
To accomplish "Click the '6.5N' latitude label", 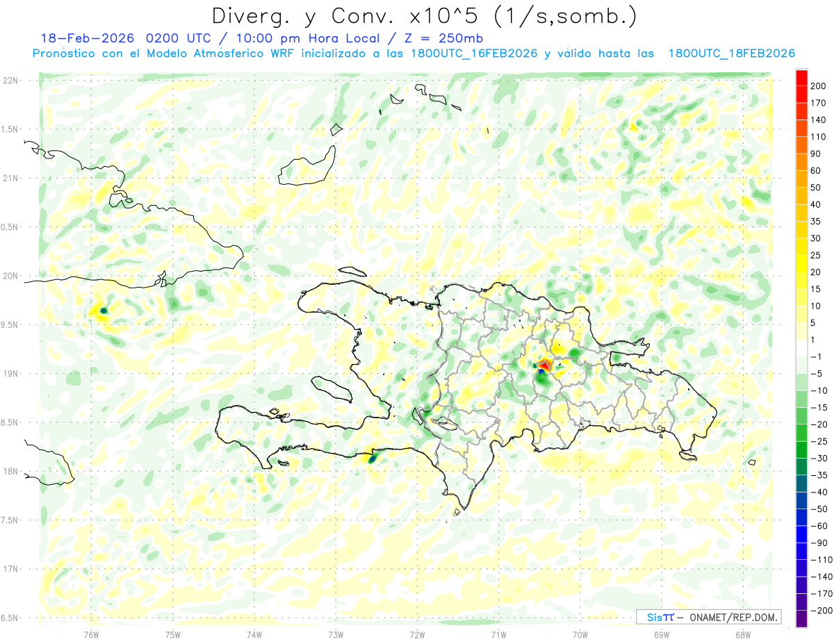I will point(10,618).
